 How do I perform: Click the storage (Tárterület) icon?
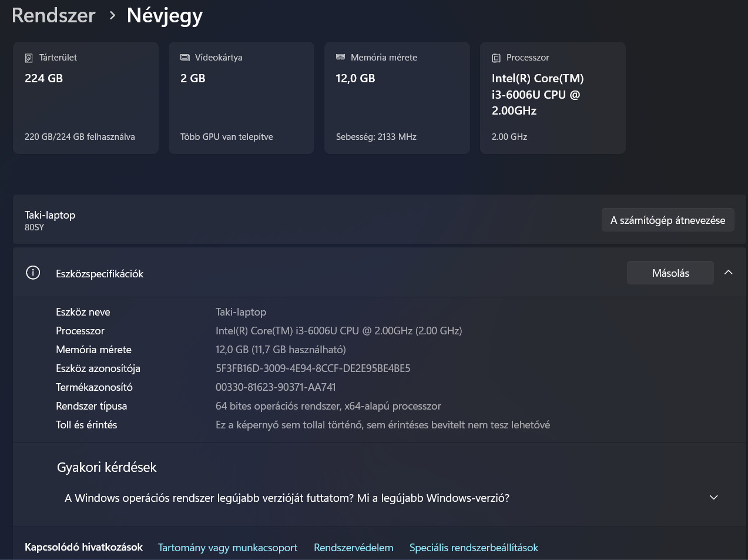29,58
